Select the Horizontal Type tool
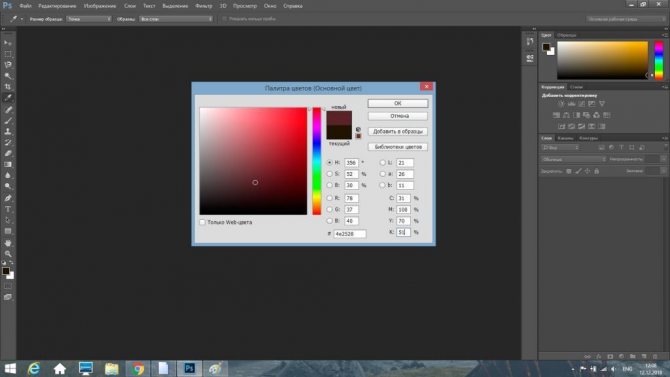Viewport: 670px width, 377px height. pos(8,209)
